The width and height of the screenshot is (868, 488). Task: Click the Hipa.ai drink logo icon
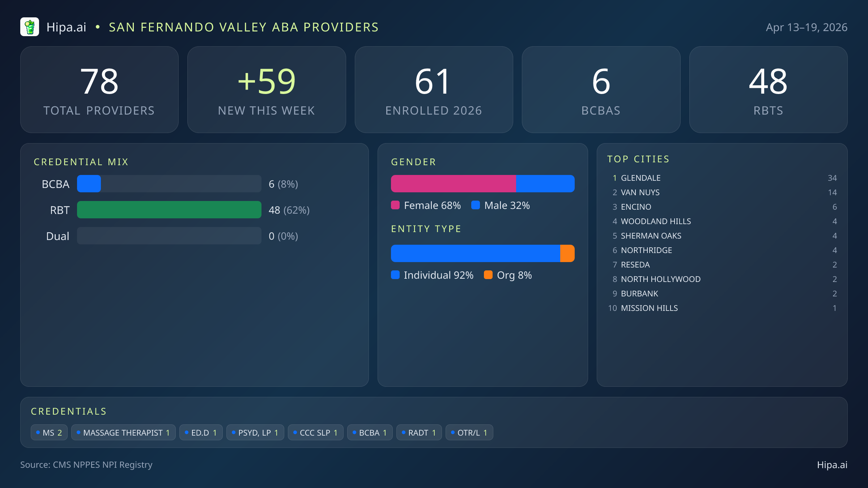pyautogui.click(x=30, y=27)
